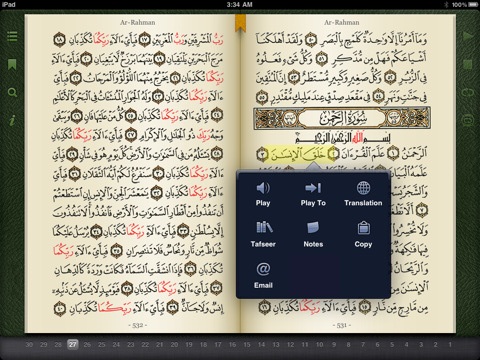480x360 pixels.
Task: Select the Notes label
Action: pyautogui.click(x=313, y=244)
